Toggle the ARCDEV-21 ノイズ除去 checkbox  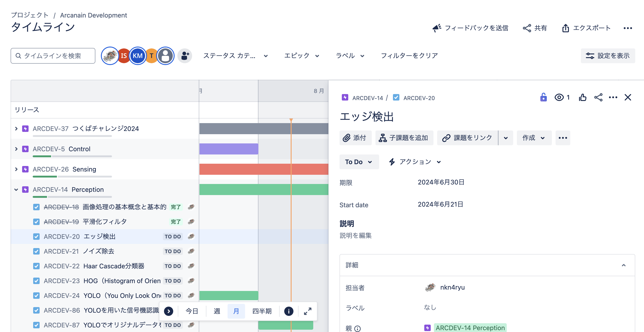pos(36,251)
